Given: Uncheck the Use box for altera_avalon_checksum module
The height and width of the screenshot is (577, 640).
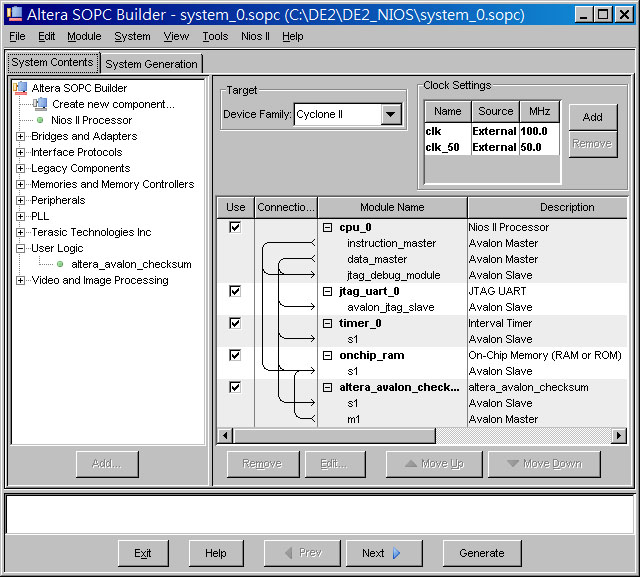Looking at the screenshot, I should click(x=235, y=387).
